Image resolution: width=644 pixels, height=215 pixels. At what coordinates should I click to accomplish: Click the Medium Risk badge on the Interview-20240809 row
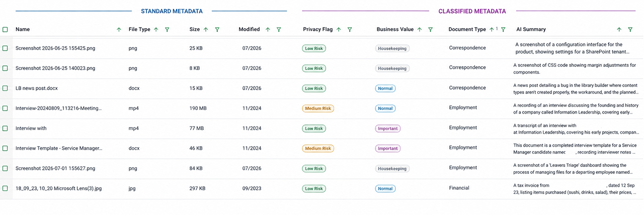tap(318, 109)
